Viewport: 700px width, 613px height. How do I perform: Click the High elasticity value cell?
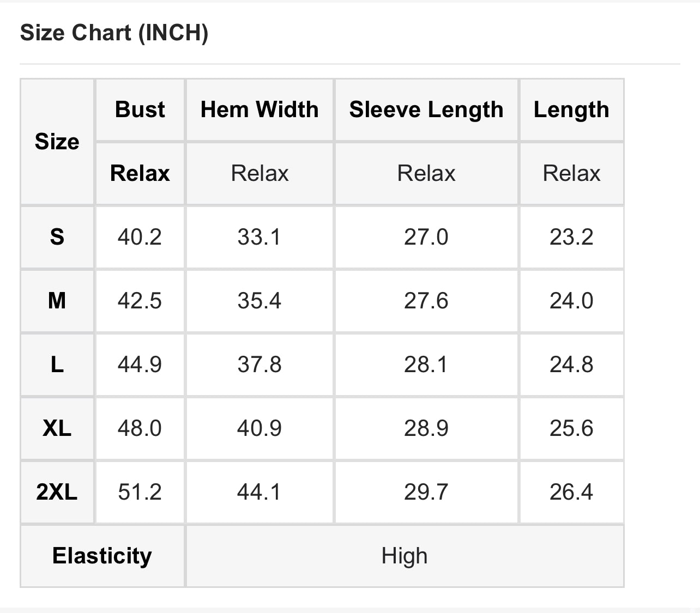coord(405,556)
